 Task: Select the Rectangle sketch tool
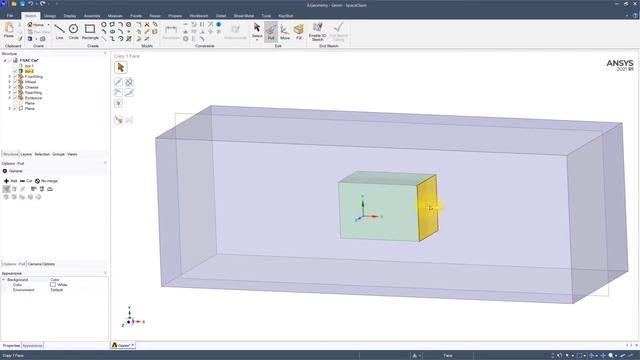(90, 31)
